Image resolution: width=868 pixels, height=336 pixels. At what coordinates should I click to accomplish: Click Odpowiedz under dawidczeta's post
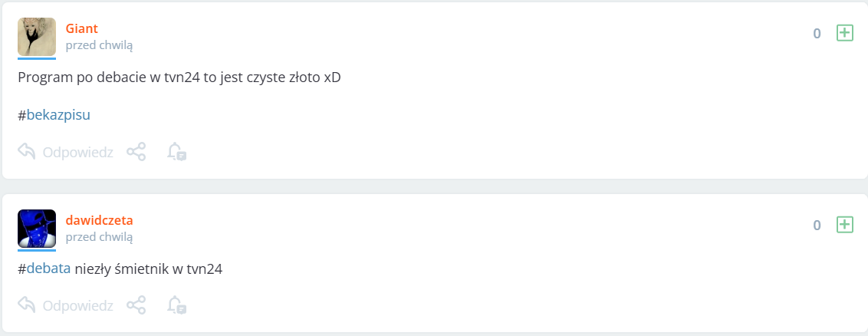pos(77,305)
